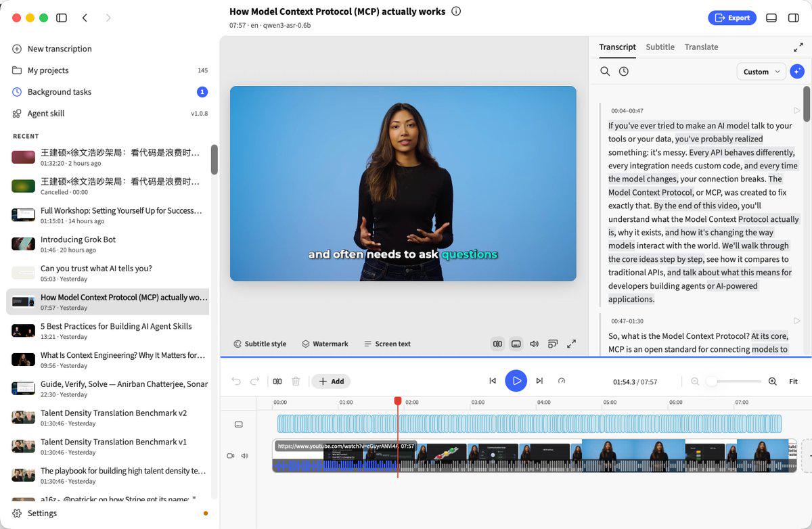This screenshot has width=812, height=529.
Task: Click the Add button in timeline toolbar
Action: [332, 381]
